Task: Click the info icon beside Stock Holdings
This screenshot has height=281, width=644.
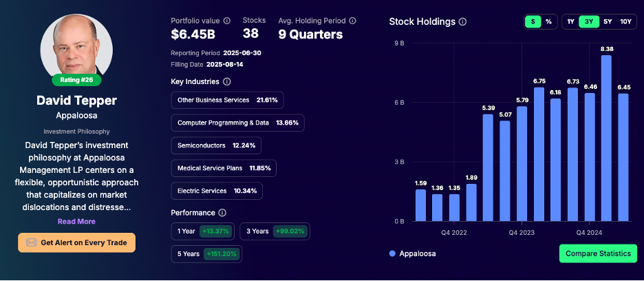Action: pyautogui.click(x=462, y=22)
